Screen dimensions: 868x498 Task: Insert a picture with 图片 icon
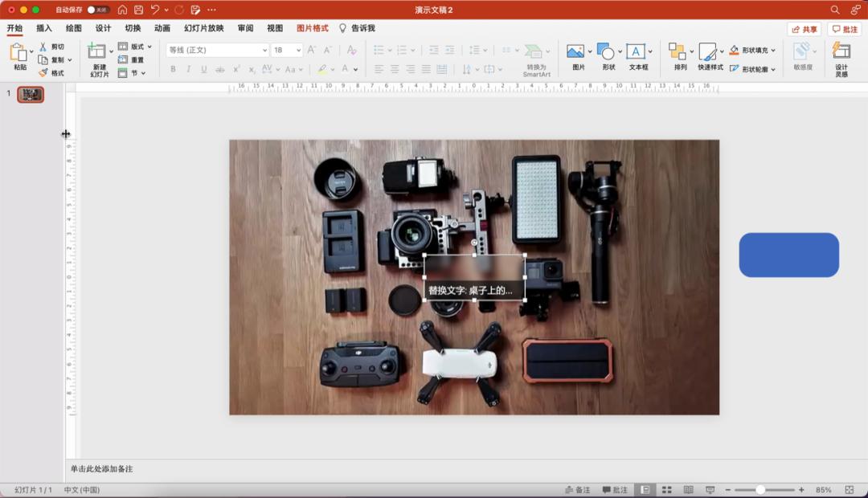click(575, 52)
